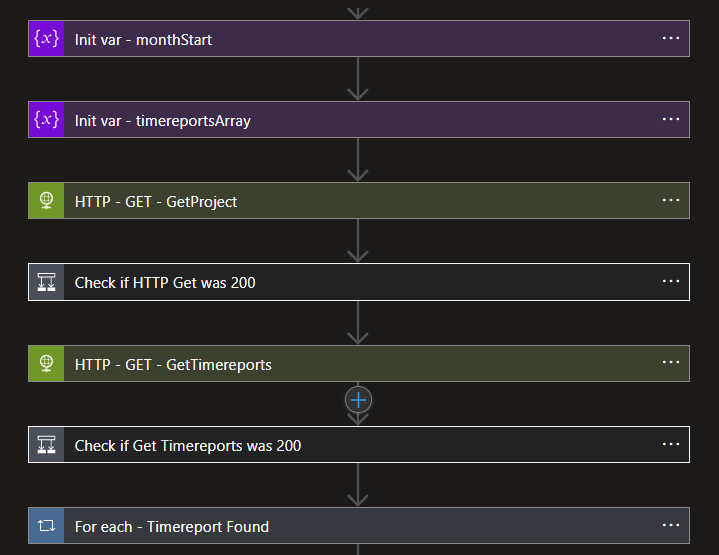This screenshot has width=719, height=555.
Task: Expand the Init var - timereportsArray action
Action: [x=162, y=120]
